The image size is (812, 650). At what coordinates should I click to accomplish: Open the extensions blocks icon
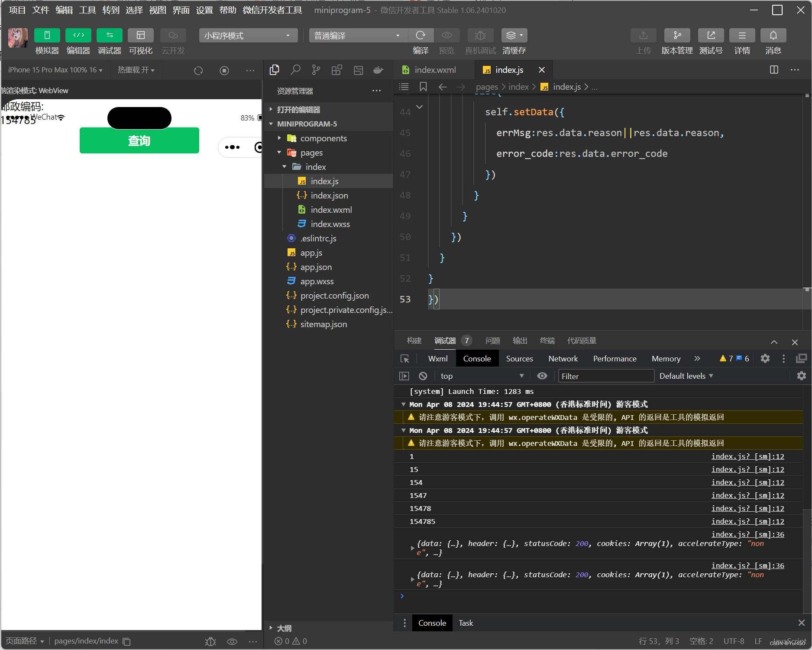(x=337, y=70)
